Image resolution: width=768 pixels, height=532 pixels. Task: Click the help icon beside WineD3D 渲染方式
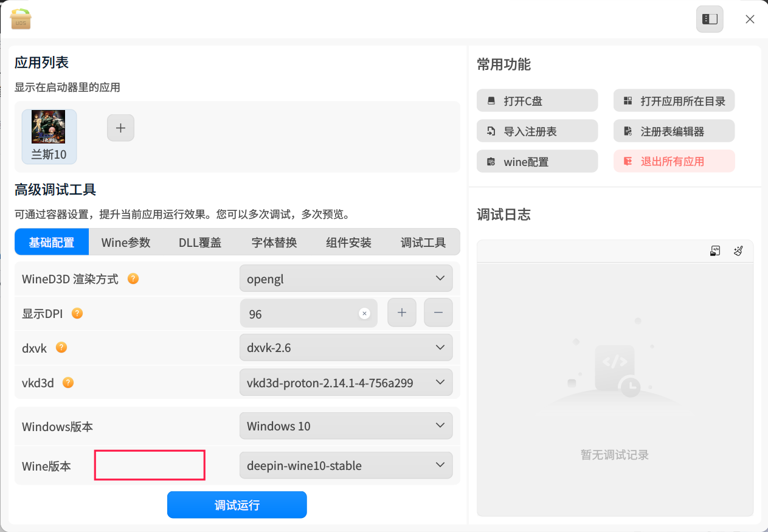tap(133, 278)
